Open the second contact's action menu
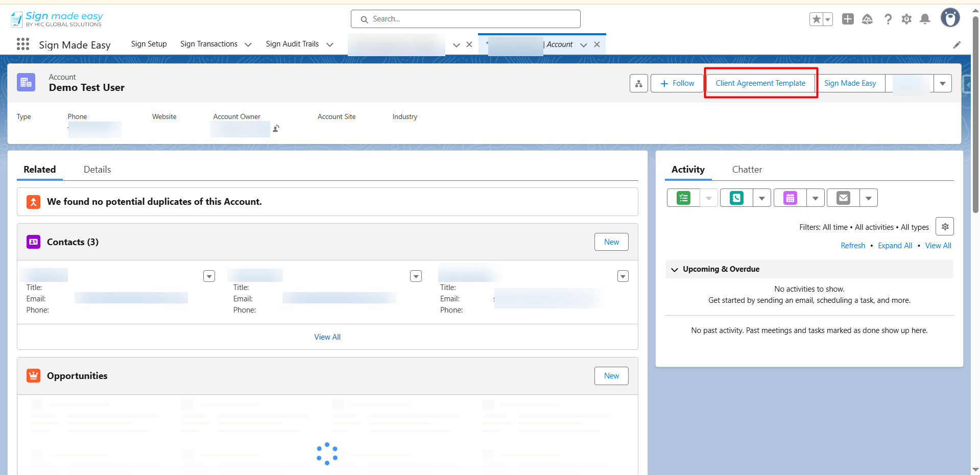The width and height of the screenshot is (980, 475). click(416, 276)
